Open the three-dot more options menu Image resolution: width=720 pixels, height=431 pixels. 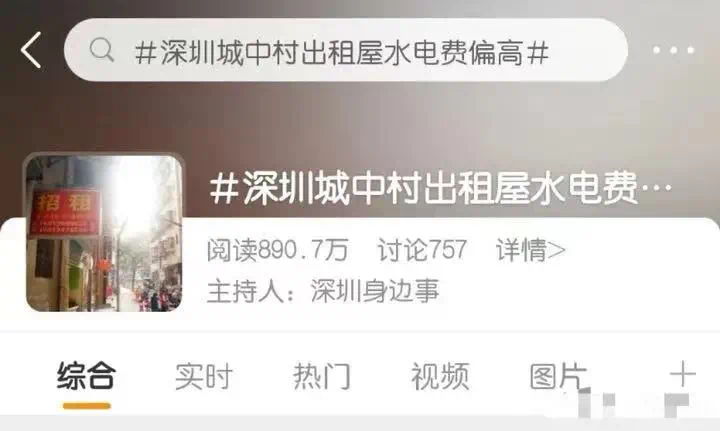[674, 50]
